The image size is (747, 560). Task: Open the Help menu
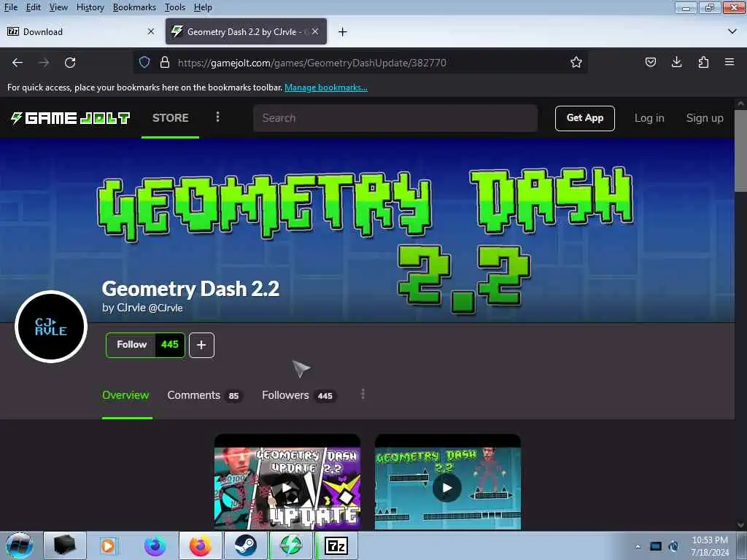coord(203,7)
